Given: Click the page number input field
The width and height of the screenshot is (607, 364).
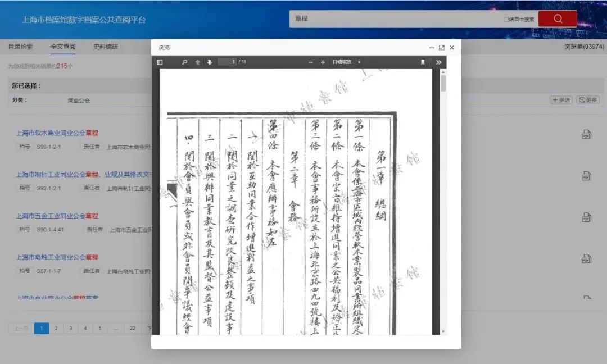Looking at the screenshot, I should [x=226, y=62].
